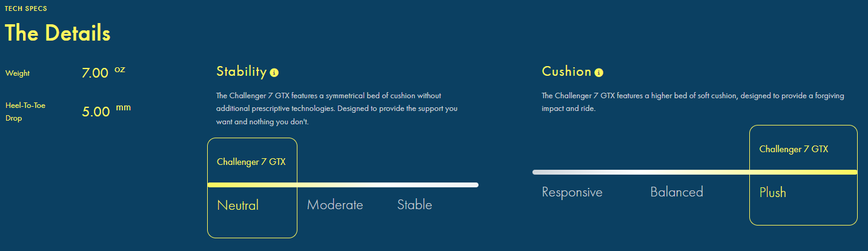Select the Moderate stability label
This screenshot has height=251, width=868.
click(x=335, y=205)
